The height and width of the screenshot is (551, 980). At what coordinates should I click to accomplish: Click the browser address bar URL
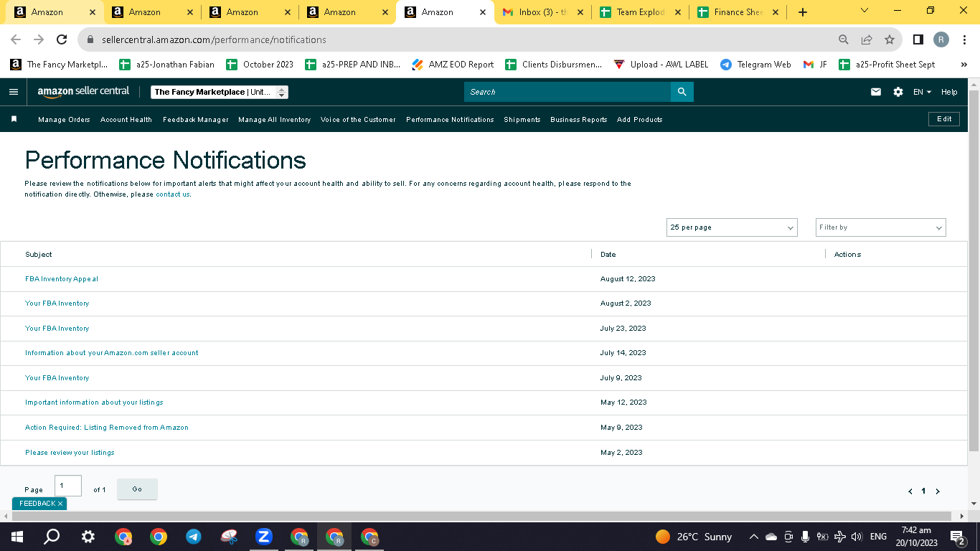tap(214, 40)
